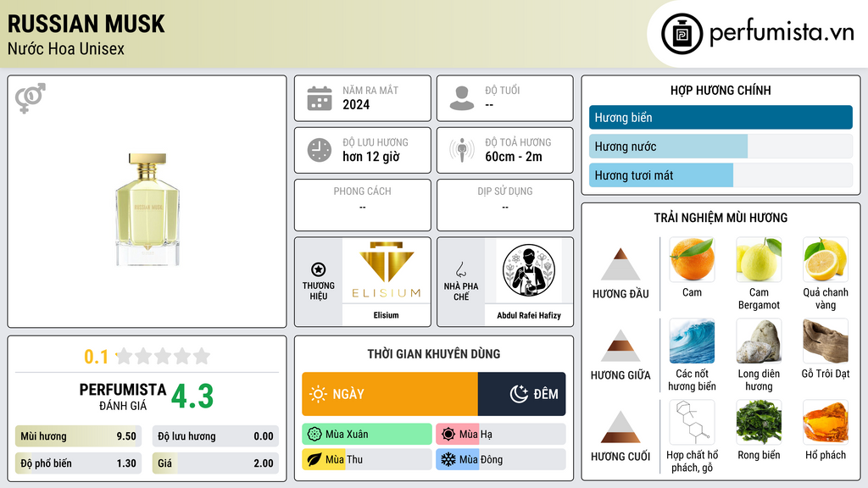Click the Hương giữa pyramid icon
Viewport: 868px width, 488px height.
pos(620,346)
